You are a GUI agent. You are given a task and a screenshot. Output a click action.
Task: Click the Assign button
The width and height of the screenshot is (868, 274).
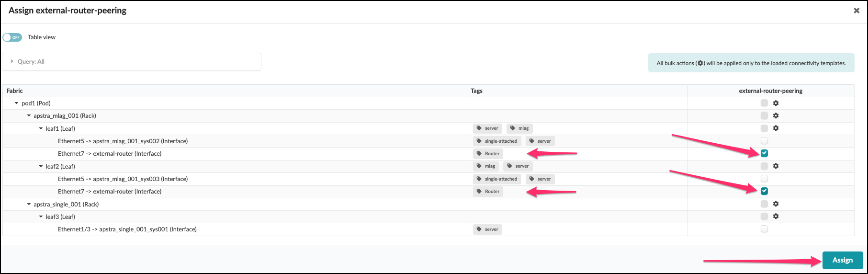pos(842,260)
